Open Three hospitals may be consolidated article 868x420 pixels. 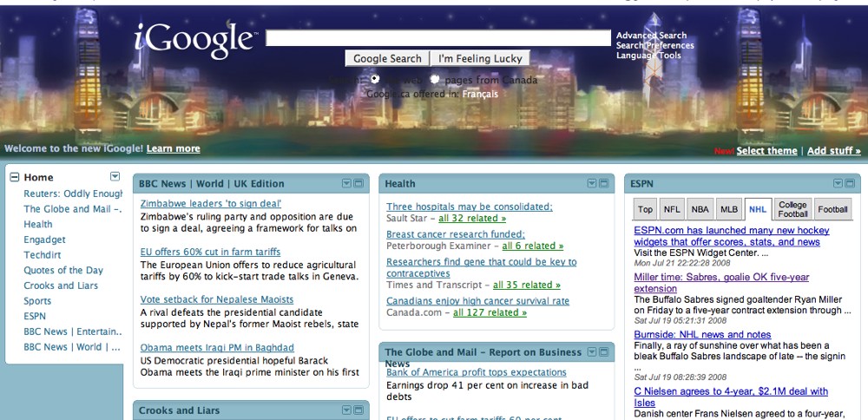(x=470, y=207)
